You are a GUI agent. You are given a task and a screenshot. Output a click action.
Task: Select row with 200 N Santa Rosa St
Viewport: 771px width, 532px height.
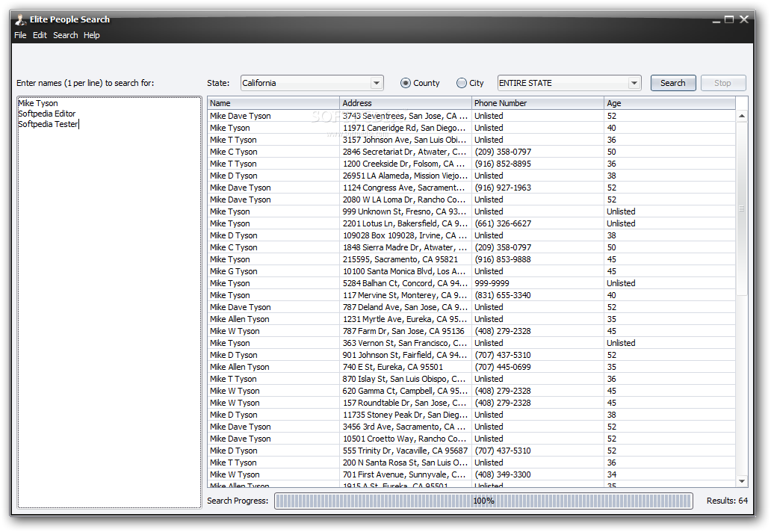[x=471, y=463]
